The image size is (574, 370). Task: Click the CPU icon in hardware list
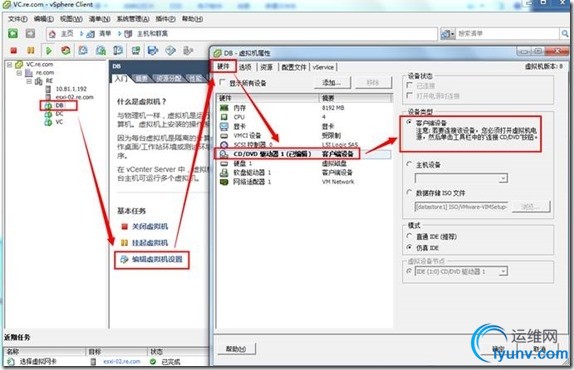click(224, 117)
